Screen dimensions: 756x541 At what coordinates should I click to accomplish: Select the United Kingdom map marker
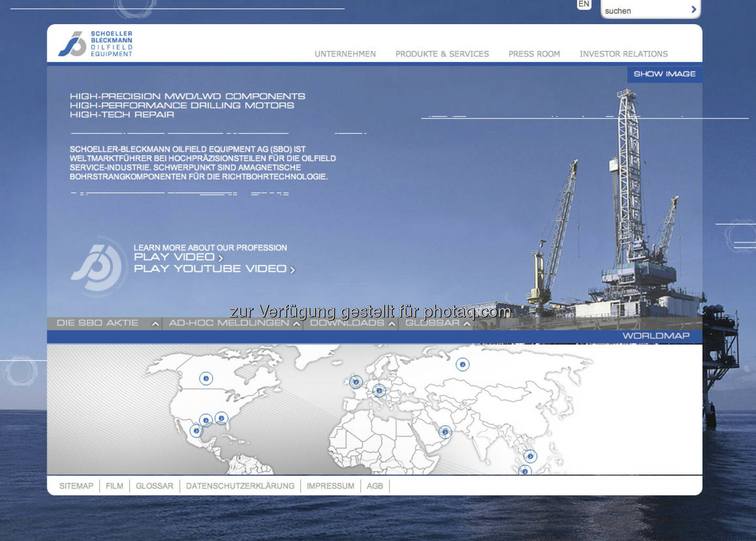coord(356,382)
